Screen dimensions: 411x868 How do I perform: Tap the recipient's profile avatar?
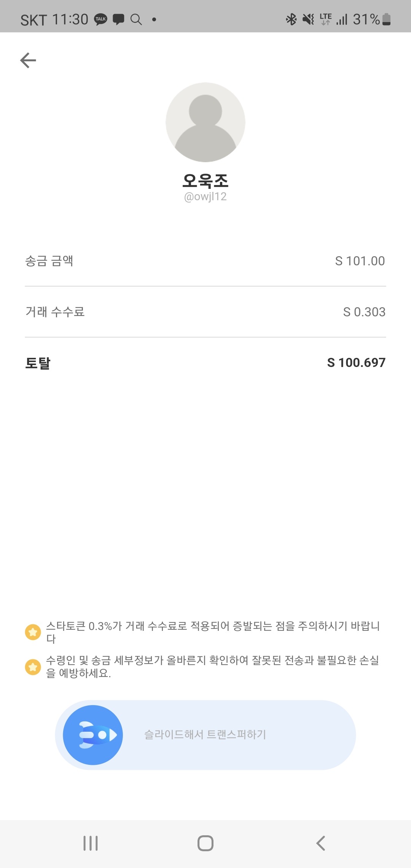[x=205, y=122]
